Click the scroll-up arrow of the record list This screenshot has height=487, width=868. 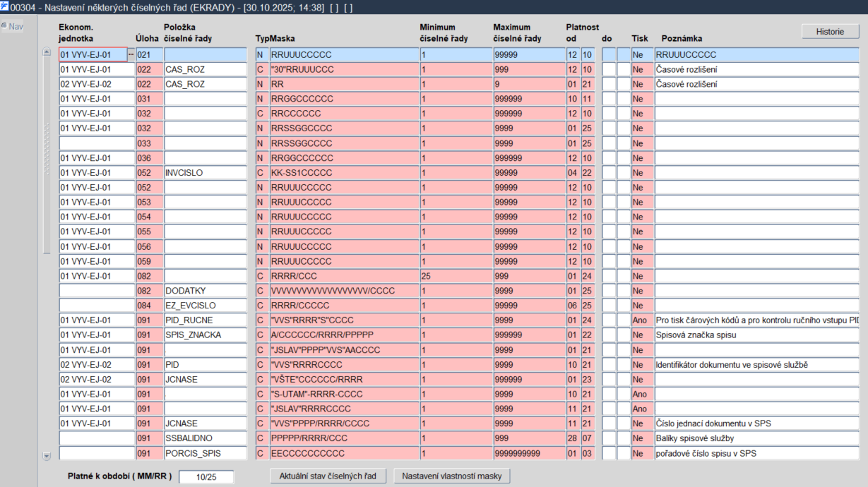click(x=47, y=52)
